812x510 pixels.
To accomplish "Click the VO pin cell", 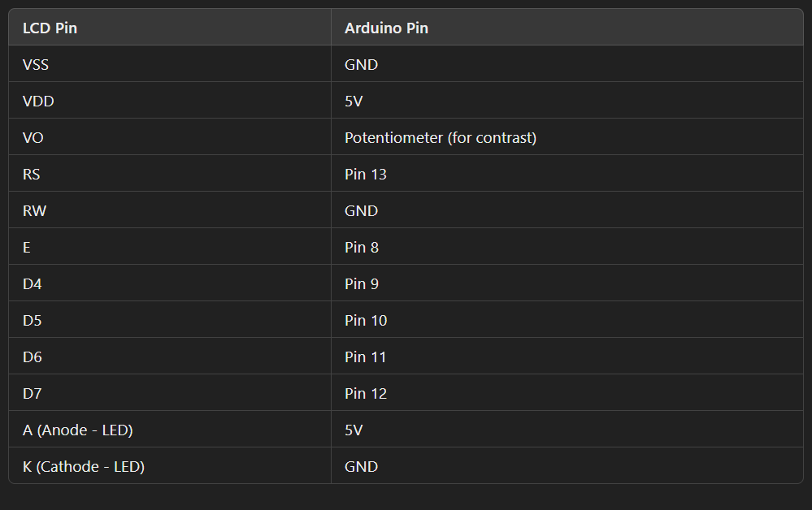I will click(170, 137).
